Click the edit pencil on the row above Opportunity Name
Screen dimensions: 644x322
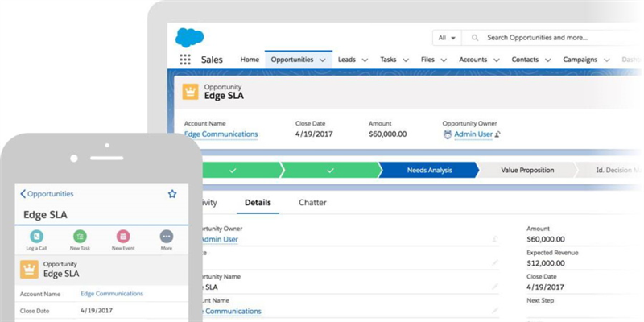click(x=495, y=262)
